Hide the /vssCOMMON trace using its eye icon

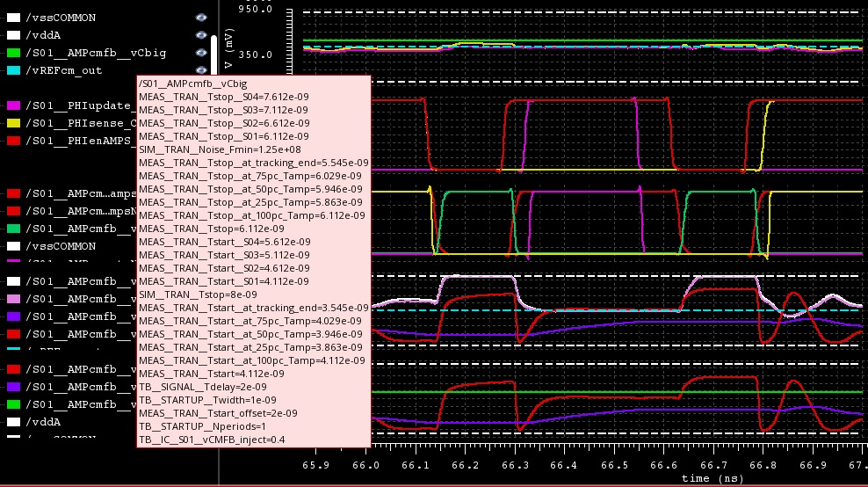point(201,18)
